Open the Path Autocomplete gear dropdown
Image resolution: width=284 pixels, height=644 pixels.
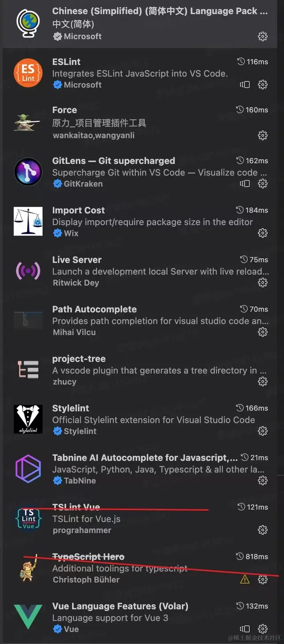pyautogui.click(x=263, y=332)
